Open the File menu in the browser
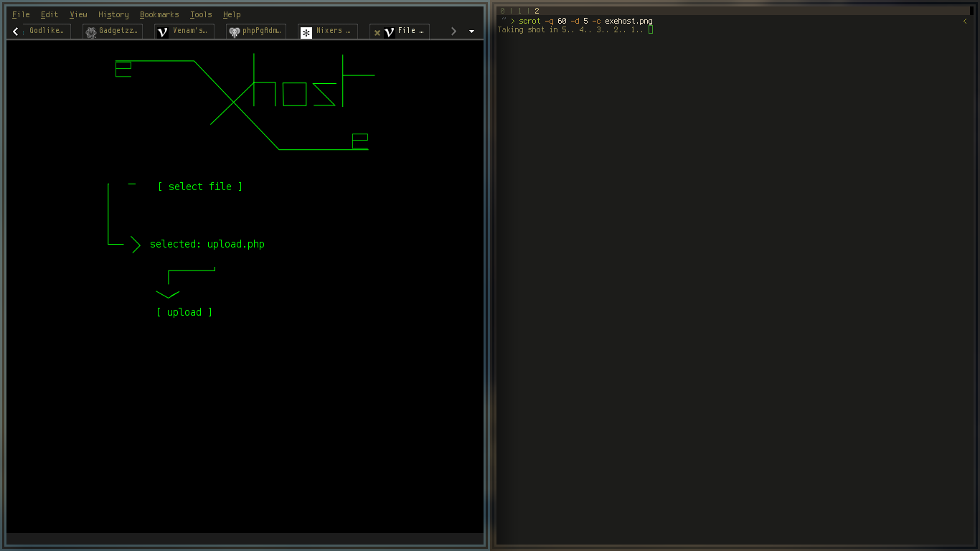980x551 pixels. pyautogui.click(x=21, y=14)
